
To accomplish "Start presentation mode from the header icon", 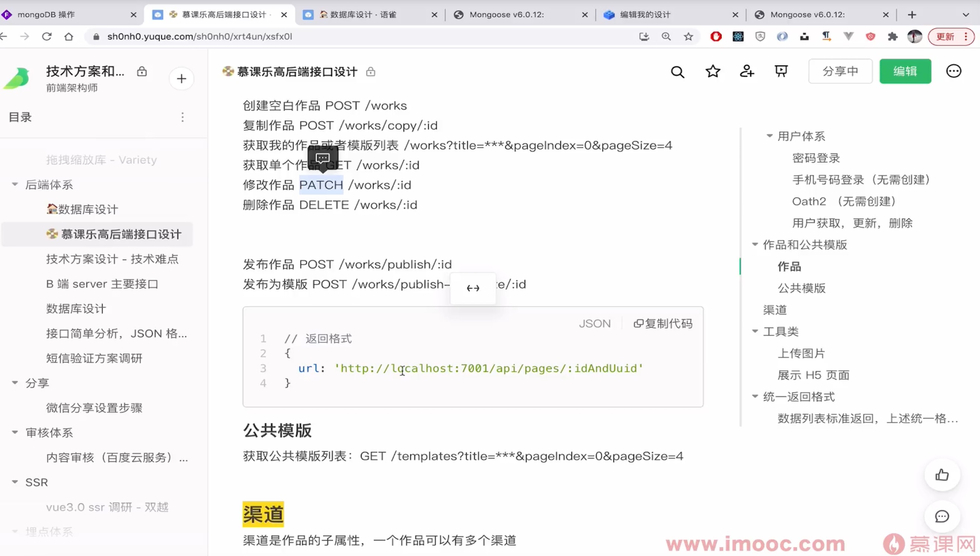I will [781, 71].
